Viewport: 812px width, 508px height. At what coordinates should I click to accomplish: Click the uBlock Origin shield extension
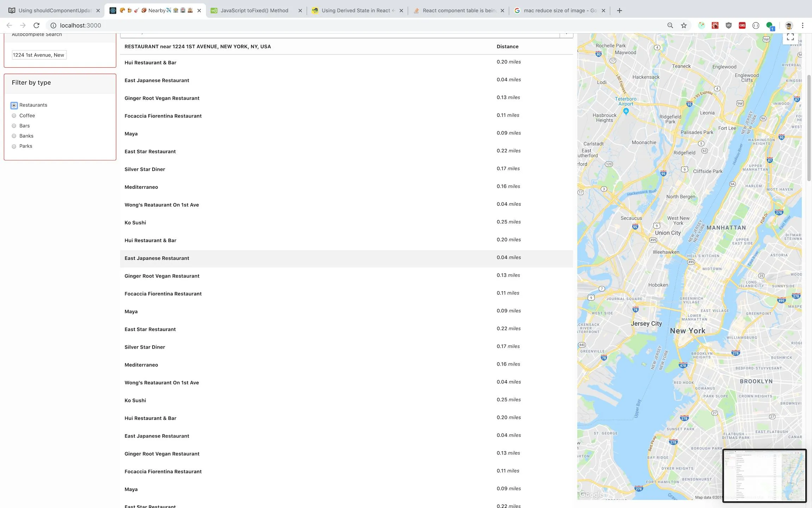pos(728,25)
